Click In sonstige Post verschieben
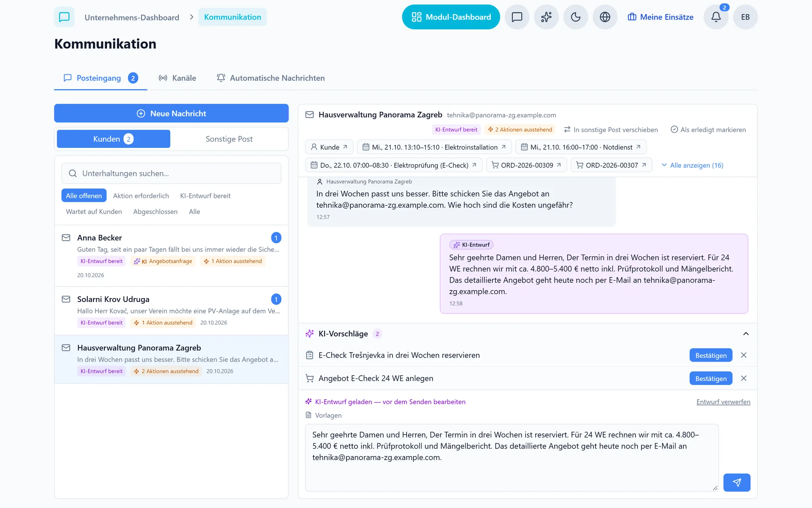The image size is (812, 508). pyautogui.click(x=611, y=129)
